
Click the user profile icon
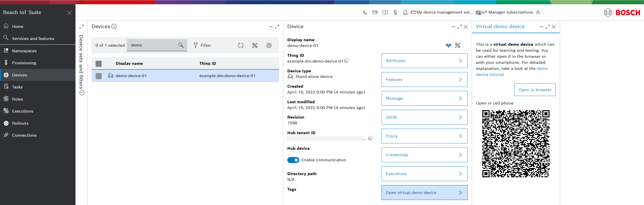coord(538,12)
